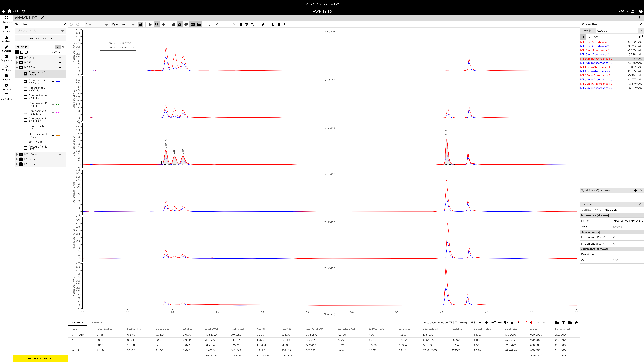The width and height of the screenshot is (644, 362).
Task: Open the comment annotation tool
Action: (209, 24)
